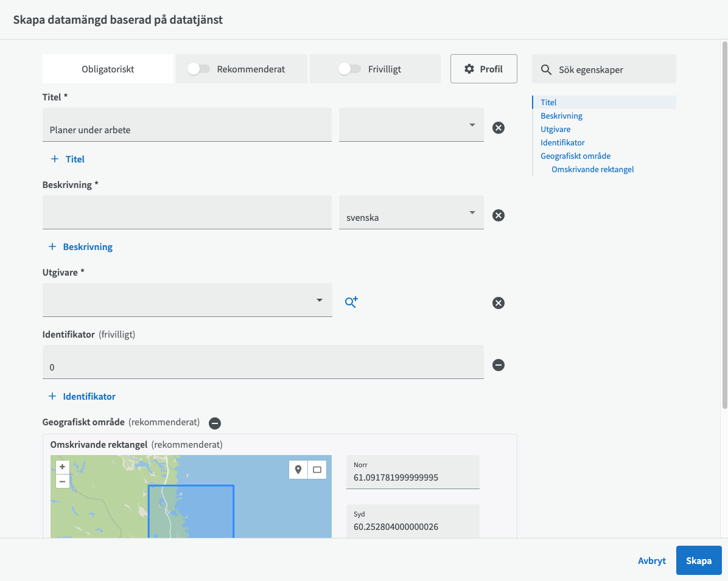The height and width of the screenshot is (581, 728).
Task: Remove Geografiskt område with the minus icon
Action: (x=214, y=423)
